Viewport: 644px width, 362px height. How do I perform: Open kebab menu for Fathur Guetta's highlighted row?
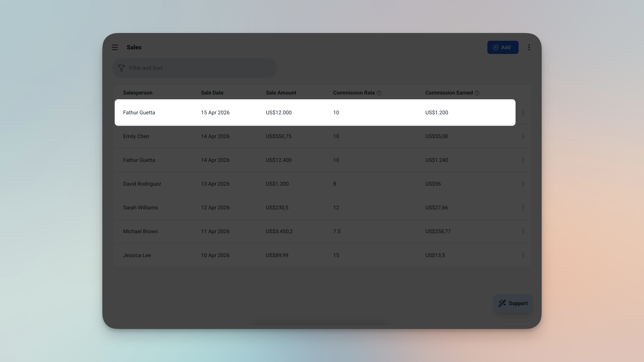[523, 113]
